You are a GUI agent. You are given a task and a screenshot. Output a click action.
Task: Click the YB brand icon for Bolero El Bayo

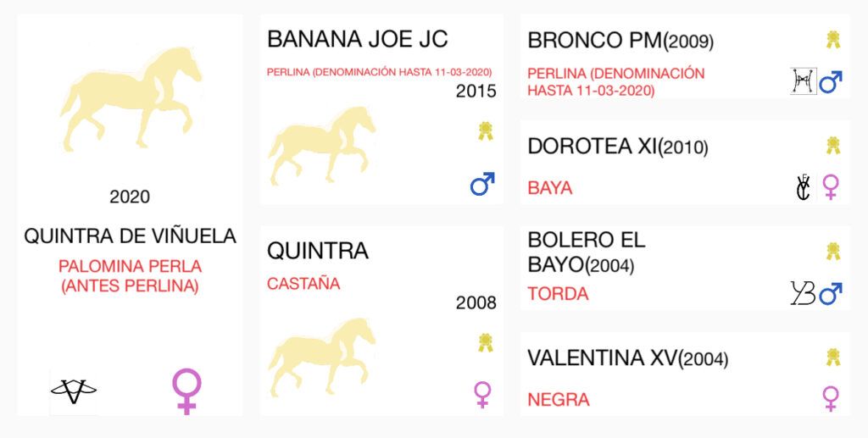coord(804,293)
